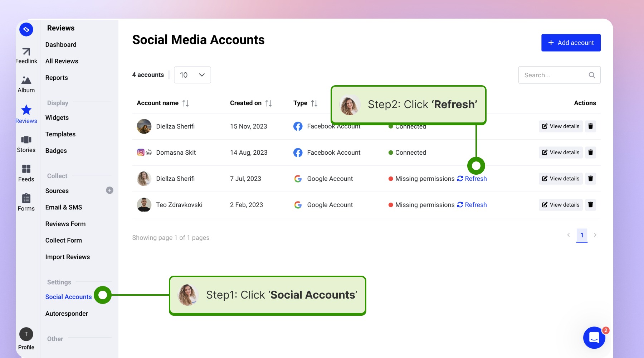
Task: Open Email & SMS
Action: (x=64, y=207)
